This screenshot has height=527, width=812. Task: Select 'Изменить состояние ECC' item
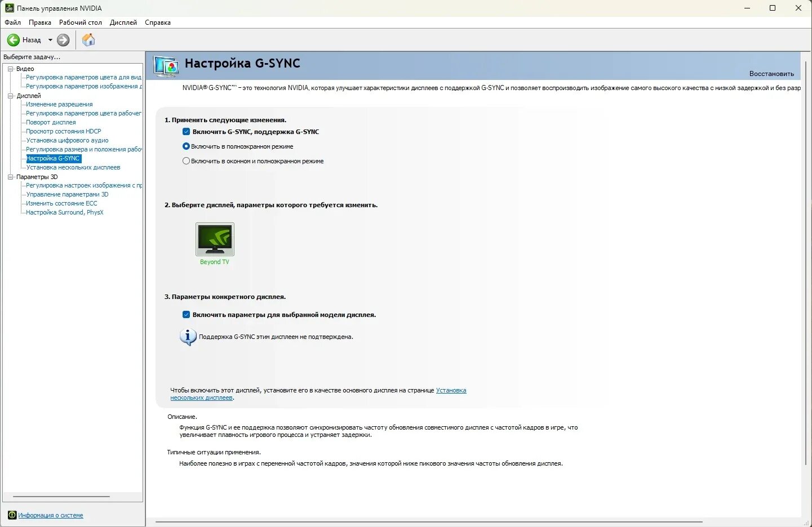61,203
